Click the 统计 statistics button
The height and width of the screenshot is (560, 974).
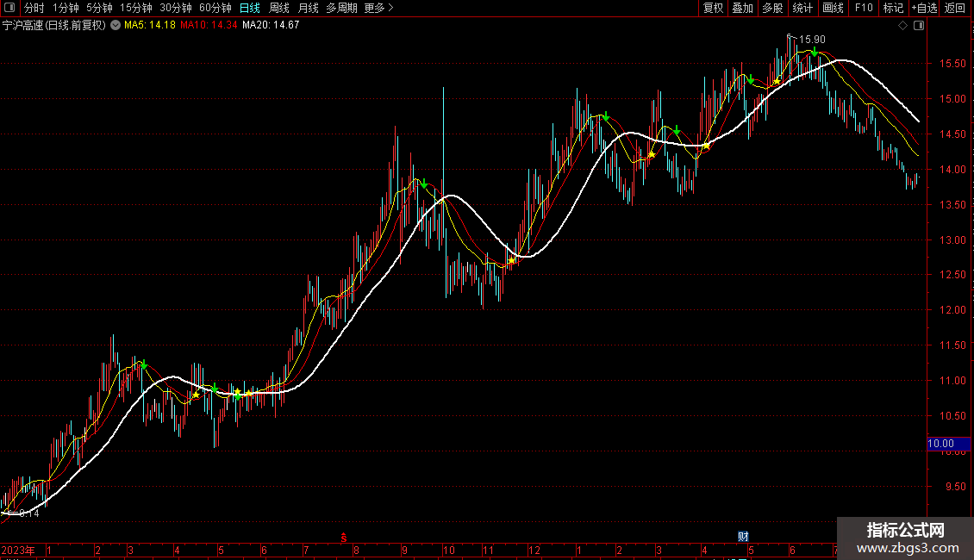point(802,8)
